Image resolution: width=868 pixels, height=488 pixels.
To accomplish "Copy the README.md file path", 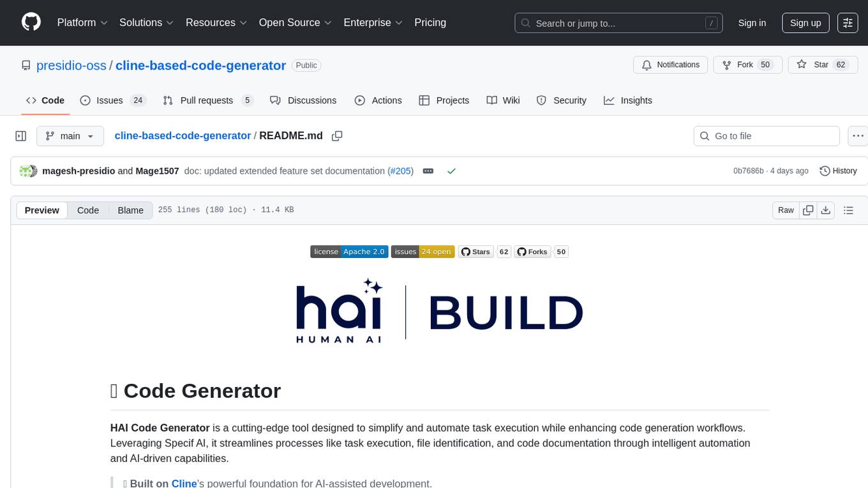I will tap(338, 136).
